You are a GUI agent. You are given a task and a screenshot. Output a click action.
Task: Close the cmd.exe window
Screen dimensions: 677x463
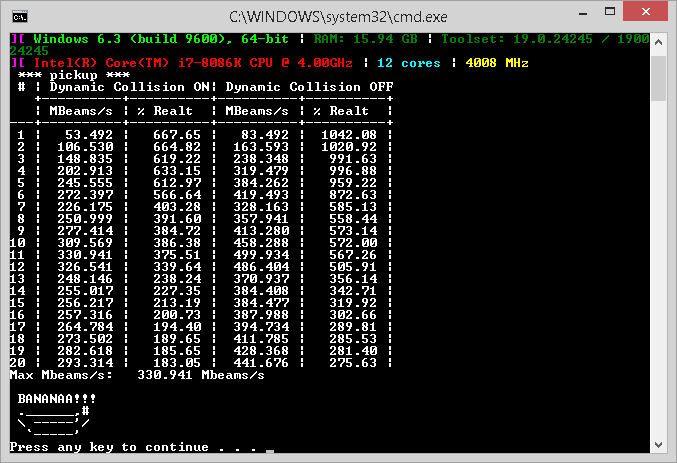coord(645,11)
